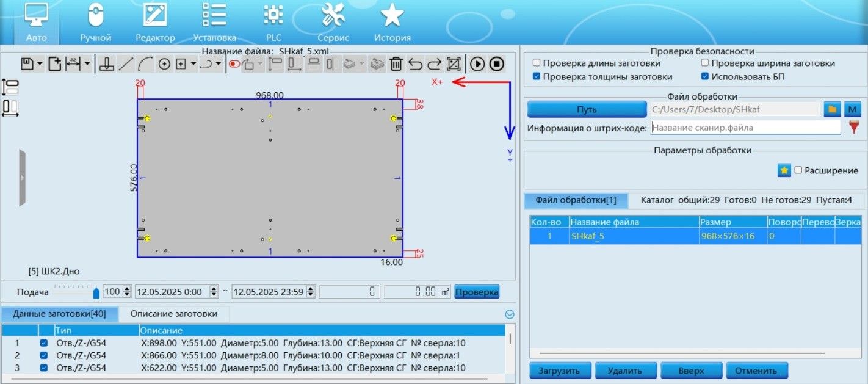Uncheck row 3 operation checkbox
The height and width of the screenshot is (384, 868).
tap(44, 368)
